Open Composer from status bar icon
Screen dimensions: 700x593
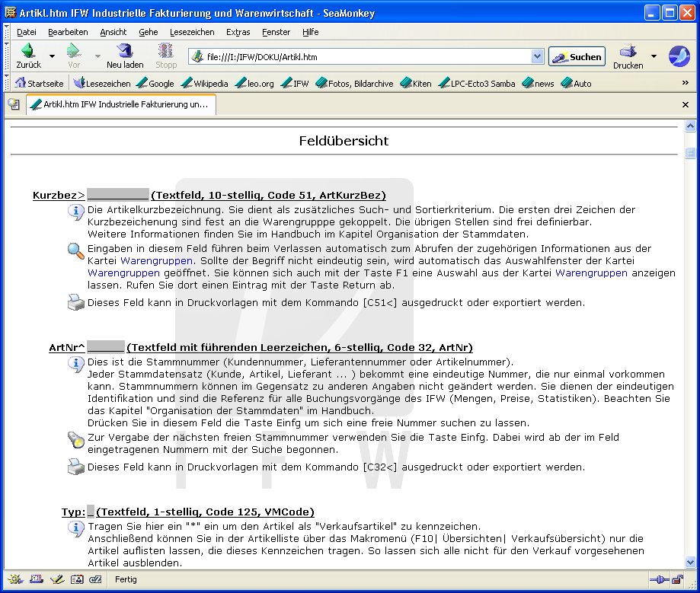pyautogui.click(x=56, y=579)
